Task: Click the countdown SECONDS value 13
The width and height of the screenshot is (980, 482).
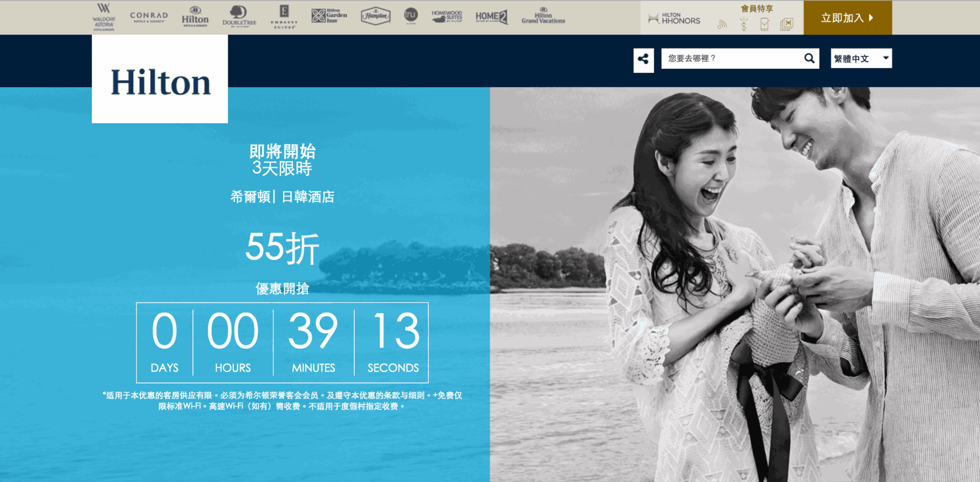Action: pyautogui.click(x=396, y=331)
